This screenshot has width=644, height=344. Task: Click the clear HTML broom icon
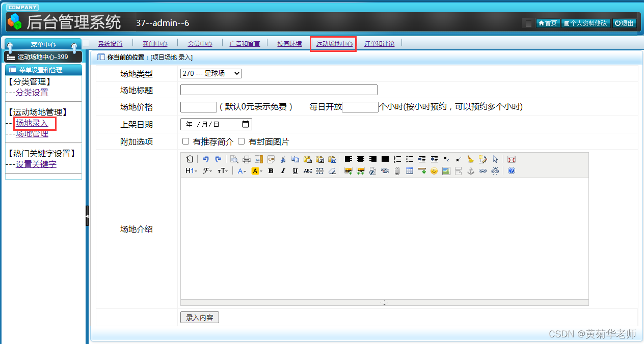click(471, 159)
